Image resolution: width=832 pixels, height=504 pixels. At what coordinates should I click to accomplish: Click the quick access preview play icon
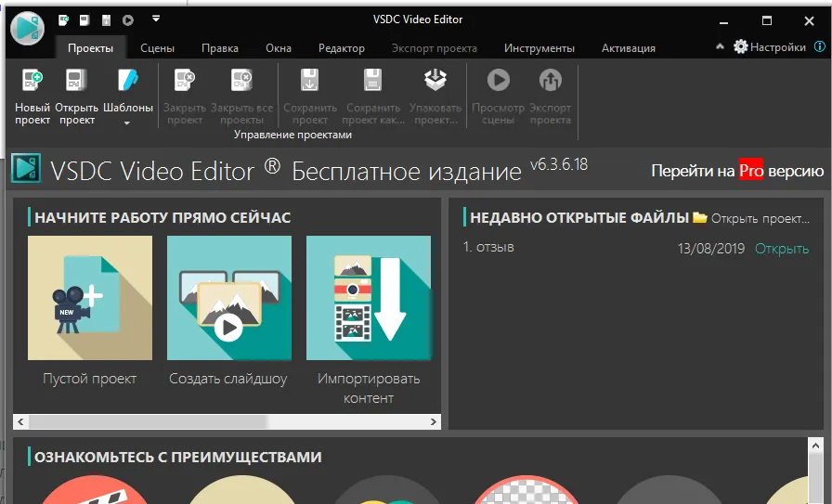[x=128, y=20]
